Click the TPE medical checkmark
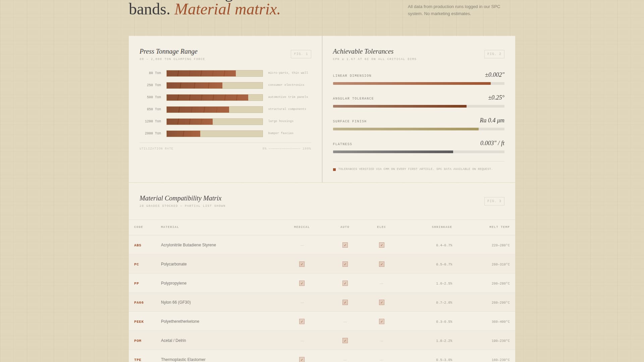 click(302, 359)
